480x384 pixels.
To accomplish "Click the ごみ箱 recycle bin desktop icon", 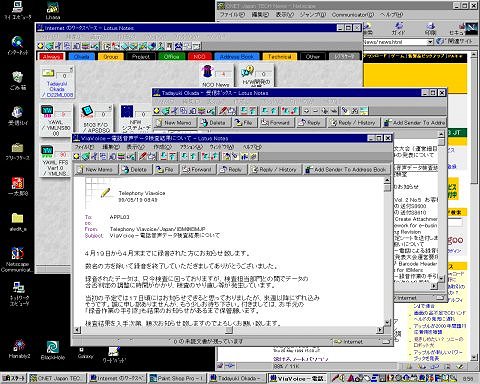I will pos(18,81).
